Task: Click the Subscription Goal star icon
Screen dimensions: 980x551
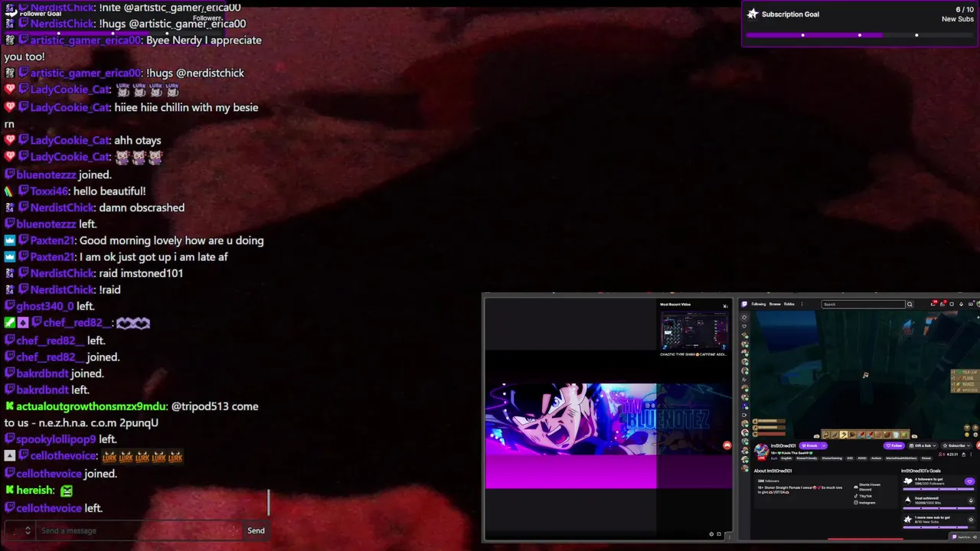Action: coord(753,14)
